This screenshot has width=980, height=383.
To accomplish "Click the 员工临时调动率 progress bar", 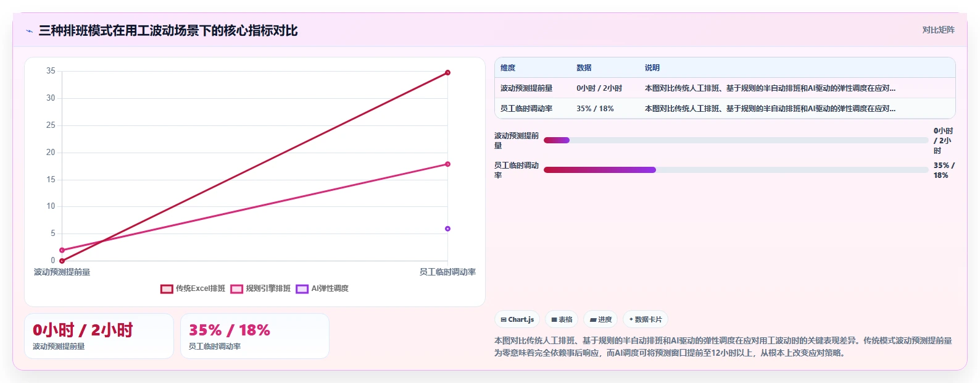I will [x=736, y=170].
